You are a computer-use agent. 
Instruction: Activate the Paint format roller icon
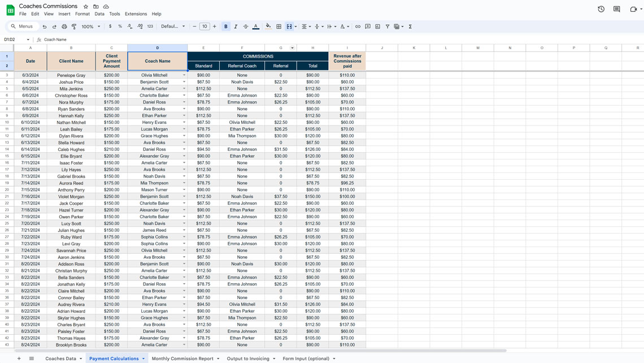point(74,27)
